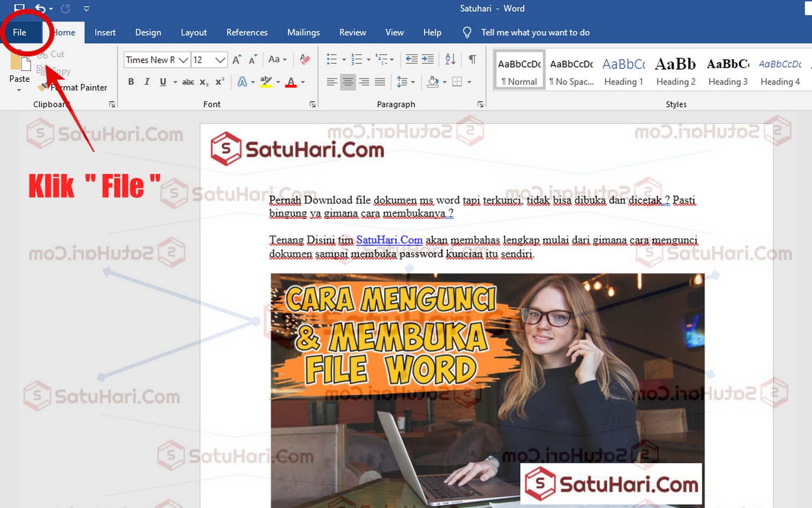Toggle Underline formatting
This screenshot has height=508, width=812.
(x=163, y=82)
